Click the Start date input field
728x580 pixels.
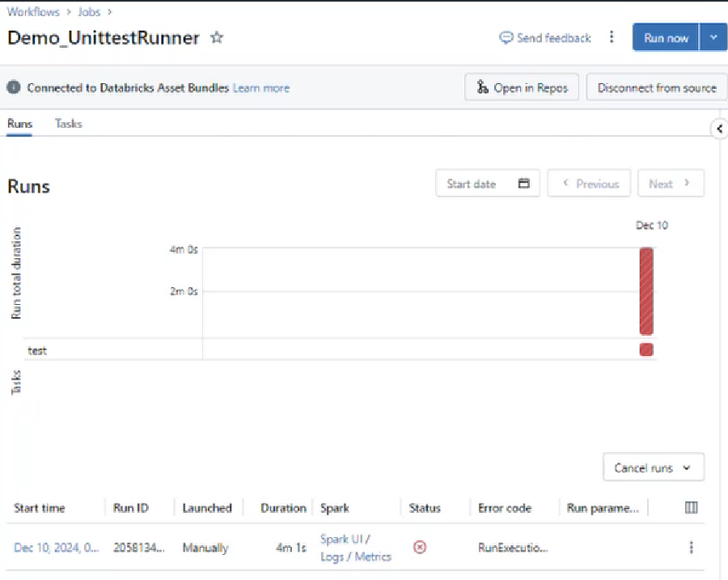tap(488, 184)
